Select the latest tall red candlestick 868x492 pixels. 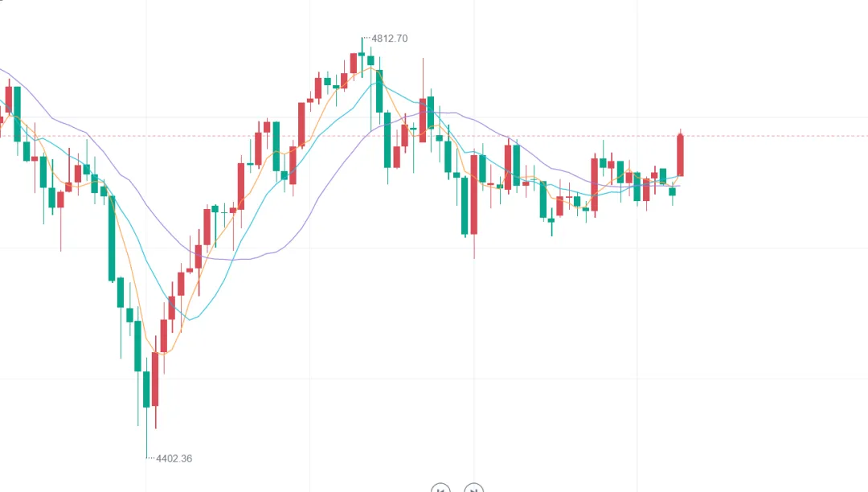pyautogui.click(x=681, y=154)
